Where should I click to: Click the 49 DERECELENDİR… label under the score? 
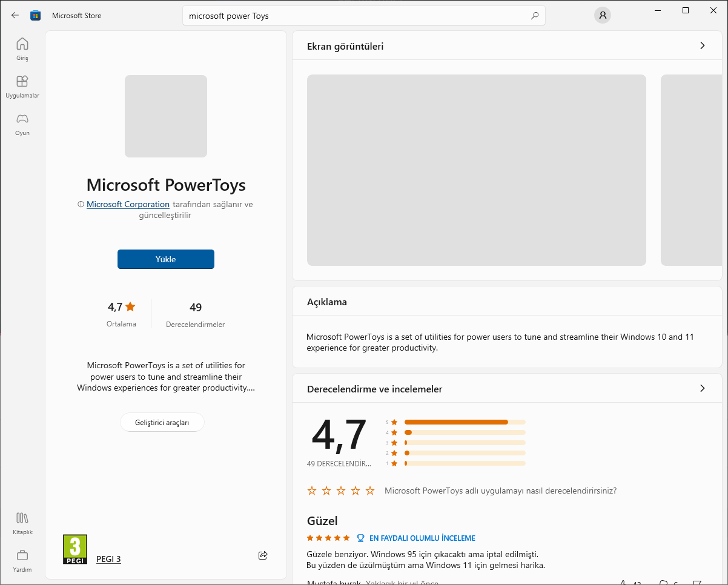click(339, 464)
